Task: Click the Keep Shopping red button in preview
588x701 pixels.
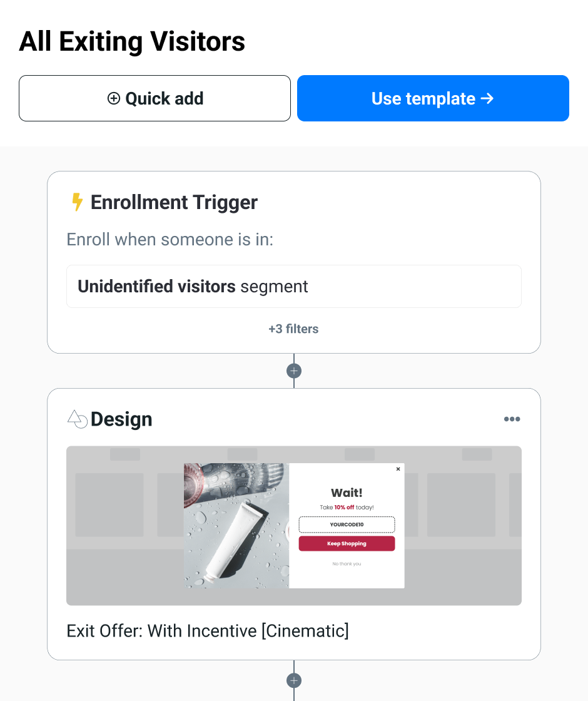Action: 347,544
